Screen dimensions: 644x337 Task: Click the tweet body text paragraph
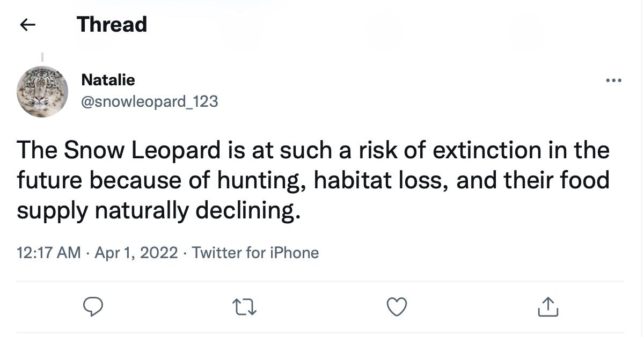[x=313, y=180]
